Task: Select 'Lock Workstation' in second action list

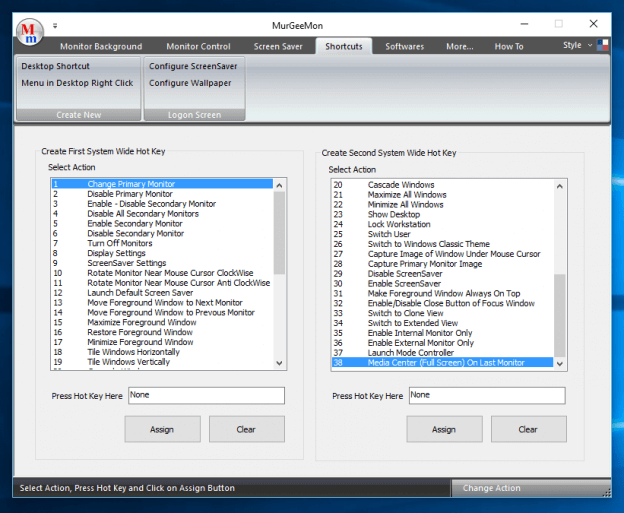Action: (400, 224)
